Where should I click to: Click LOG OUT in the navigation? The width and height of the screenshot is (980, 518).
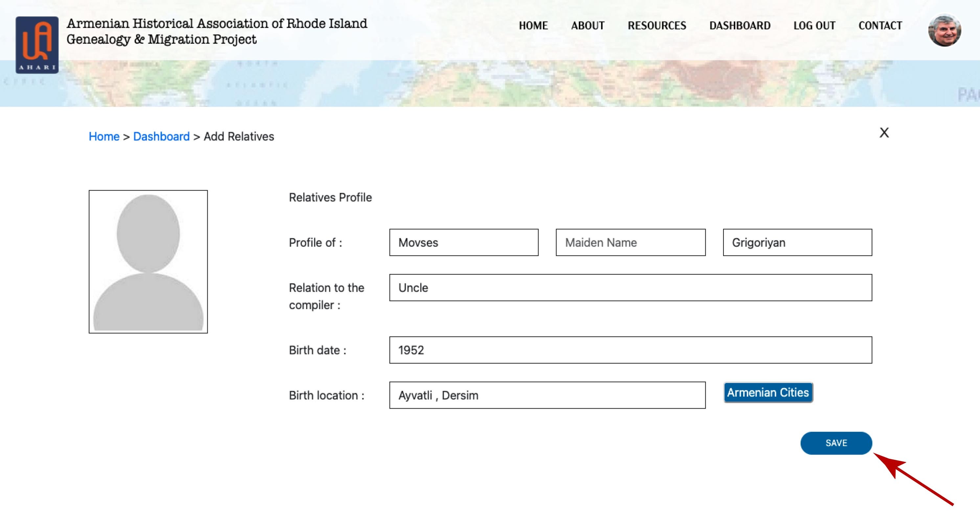[x=814, y=26]
